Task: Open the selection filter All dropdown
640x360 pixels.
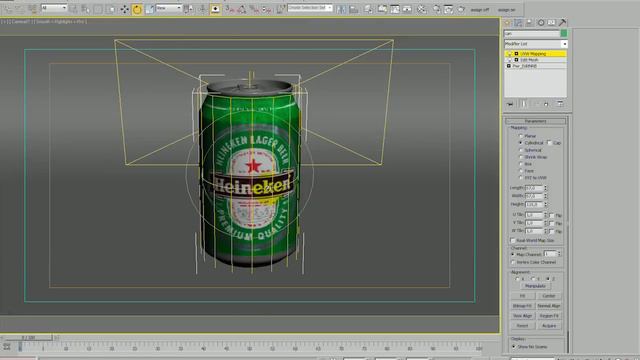Action: (54, 8)
